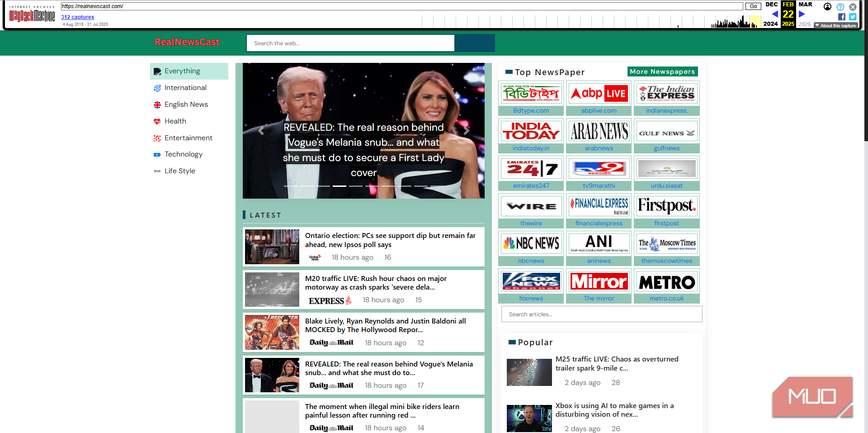Share capture on Twitter icon
868x433 pixels.
853,17
